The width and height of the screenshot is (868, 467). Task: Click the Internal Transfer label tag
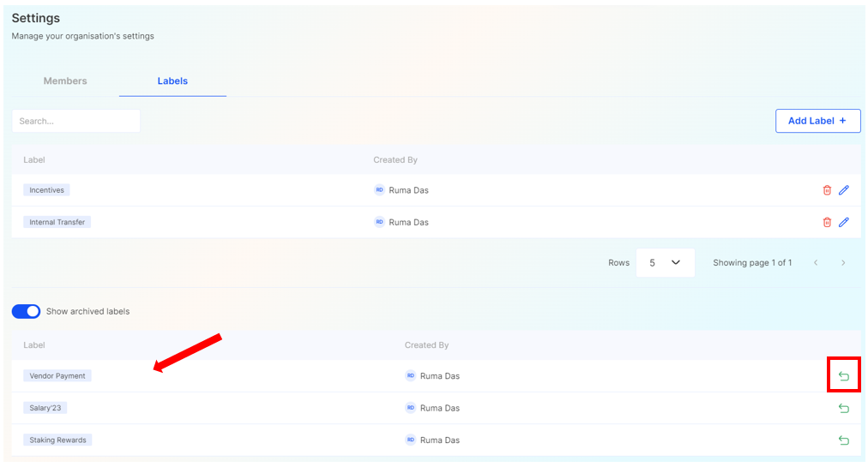[57, 222]
